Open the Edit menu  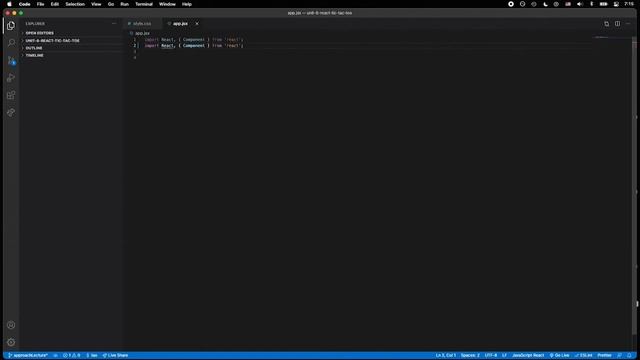pyautogui.click(x=55, y=4)
